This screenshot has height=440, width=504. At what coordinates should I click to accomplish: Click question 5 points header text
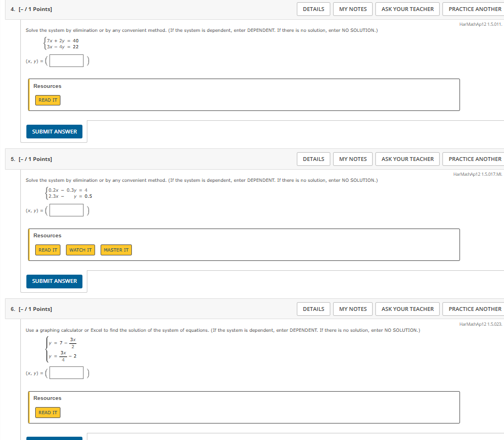click(31, 159)
